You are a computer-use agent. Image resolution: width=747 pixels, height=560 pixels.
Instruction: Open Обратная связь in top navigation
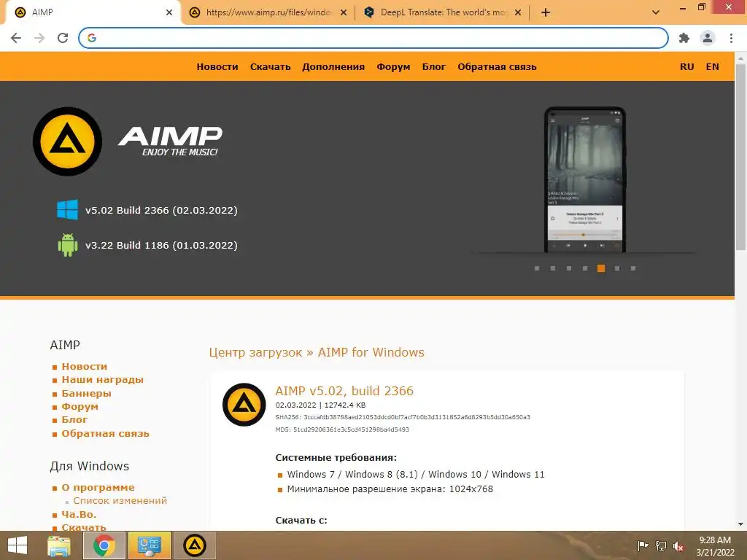pyautogui.click(x=497, y=66)
